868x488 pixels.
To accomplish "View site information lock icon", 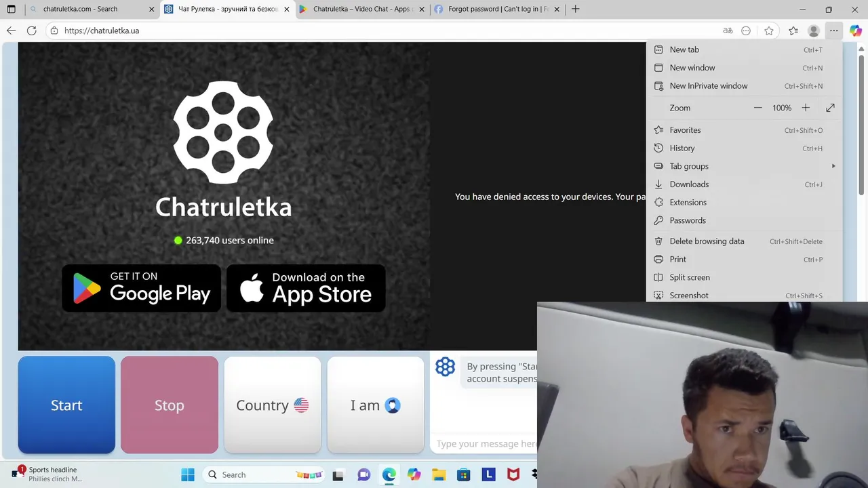I will 54,30.
